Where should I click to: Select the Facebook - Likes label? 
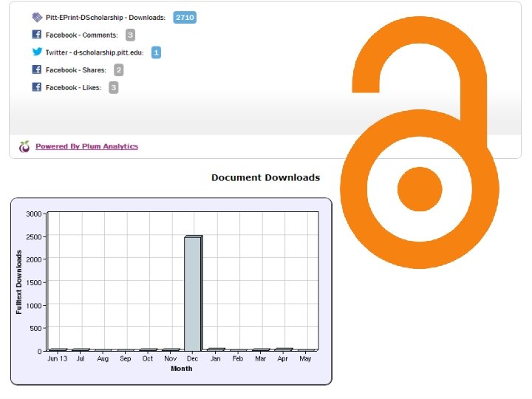click(x=73, y=87)
